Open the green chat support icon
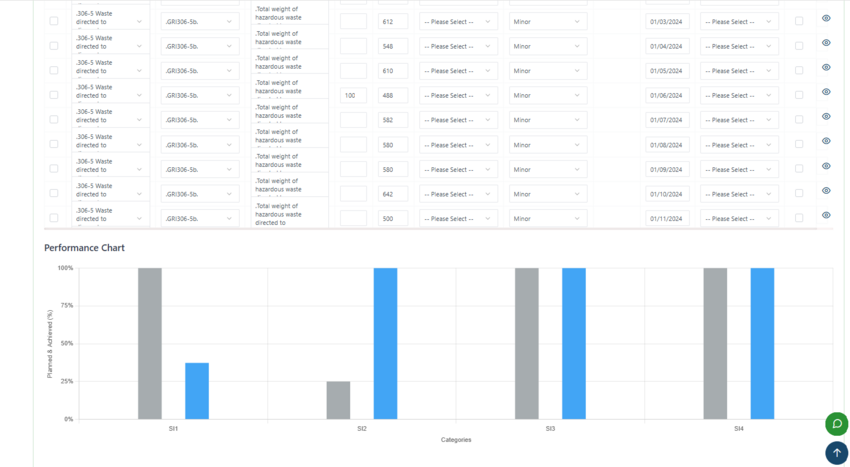The height and width of the screenshot is (467, 850). pyautogui.click(x=836, y=423)
